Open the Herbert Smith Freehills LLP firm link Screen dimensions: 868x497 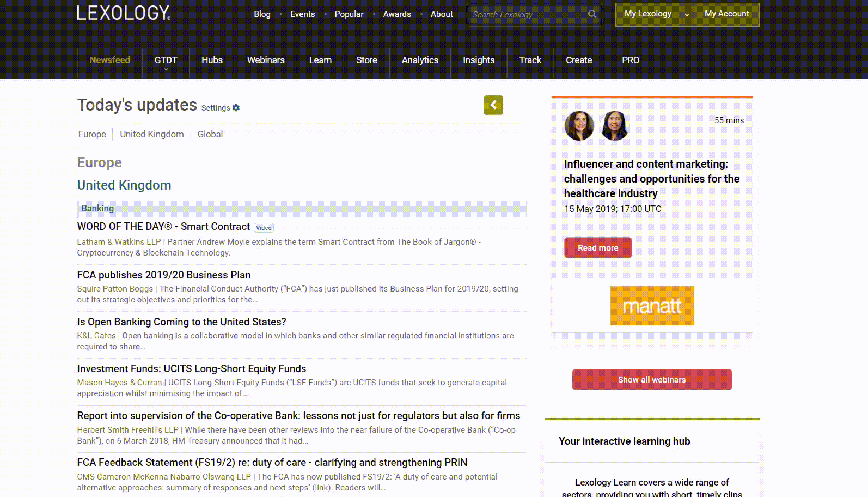click(x=128, y=430)
